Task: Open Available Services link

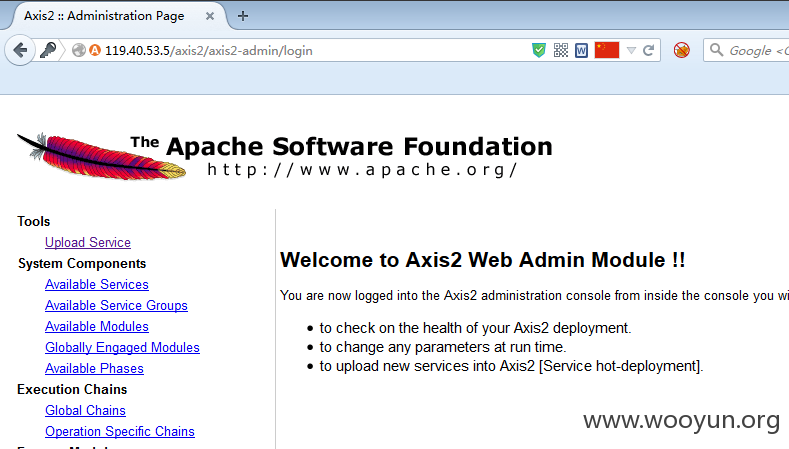Action: click(97, 284)
